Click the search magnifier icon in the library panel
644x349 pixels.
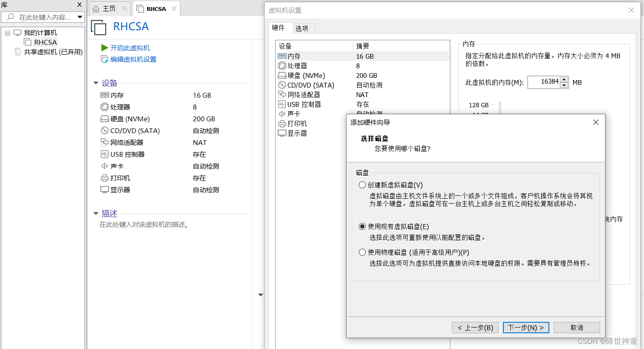(11, 17)
